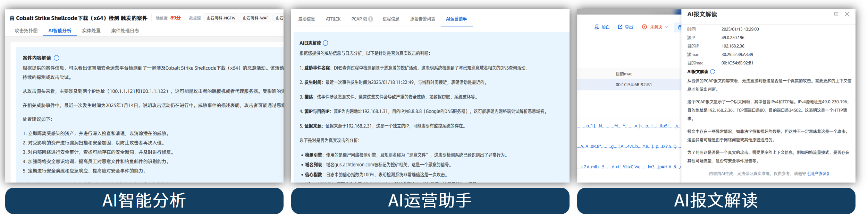Click source mac value 30:29:52:49:A3:49
This screenshot has height=221, width=868.
[738, 54]
